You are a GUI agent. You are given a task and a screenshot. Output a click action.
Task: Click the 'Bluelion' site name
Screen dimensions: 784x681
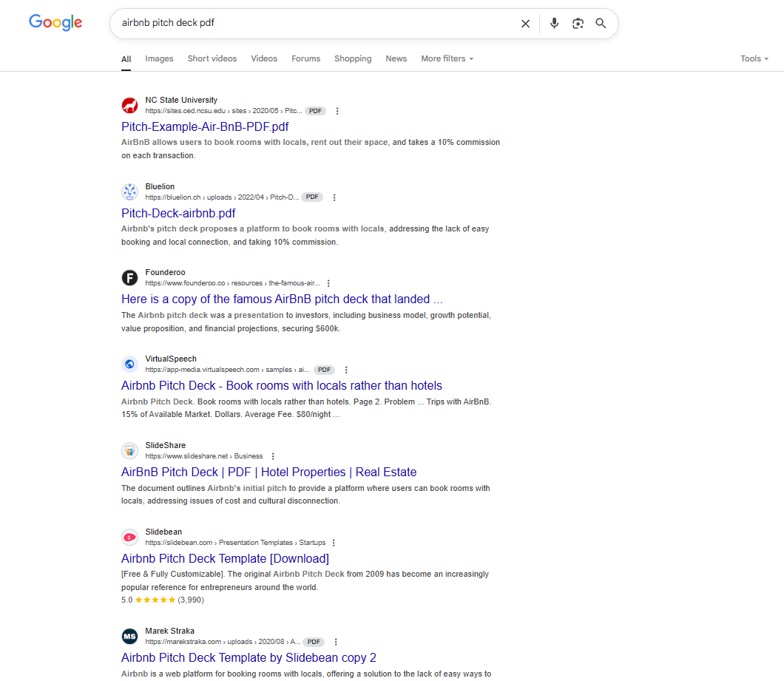coord(160,186)
